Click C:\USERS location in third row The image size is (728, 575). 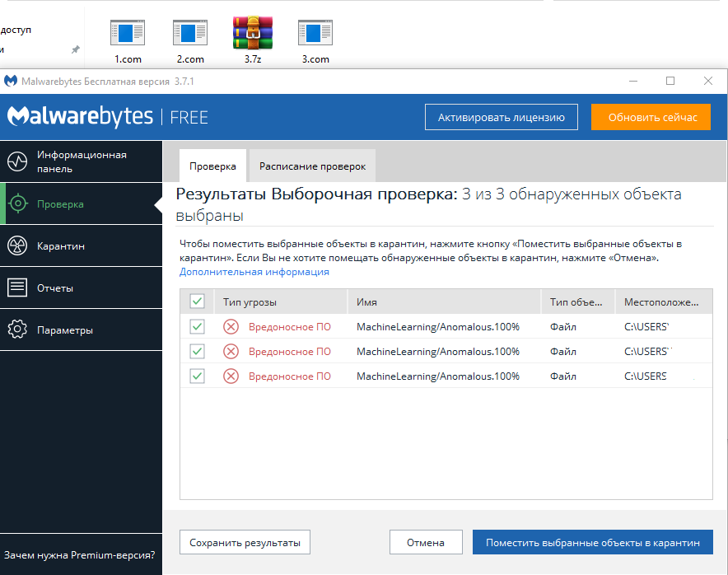click(646, 376)
